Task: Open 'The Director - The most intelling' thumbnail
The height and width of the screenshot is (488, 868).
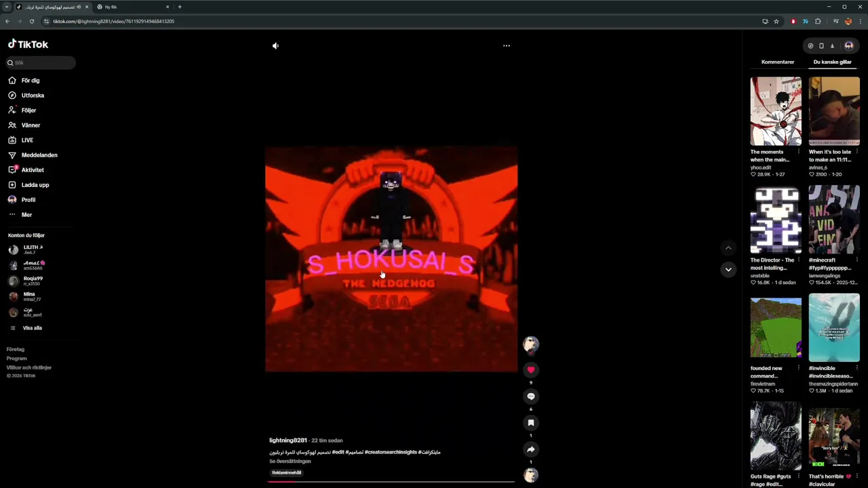Action: 776,220
